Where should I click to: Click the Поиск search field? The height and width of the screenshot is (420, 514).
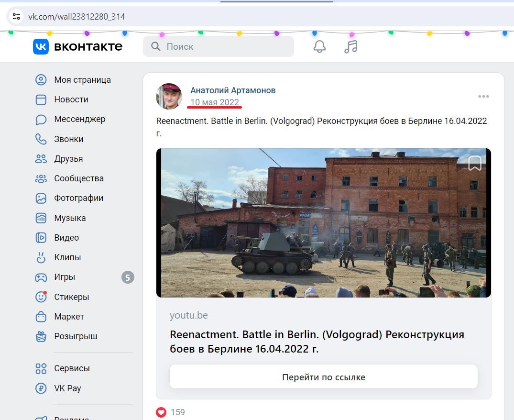pos(219,46)
